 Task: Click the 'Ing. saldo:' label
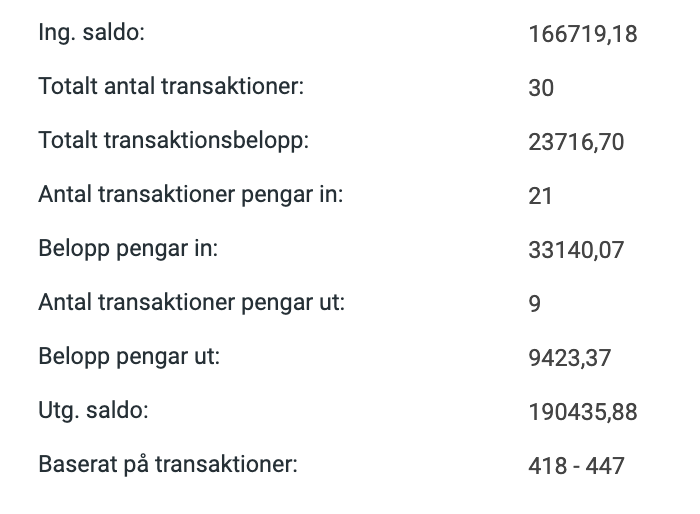pos(91,32)
